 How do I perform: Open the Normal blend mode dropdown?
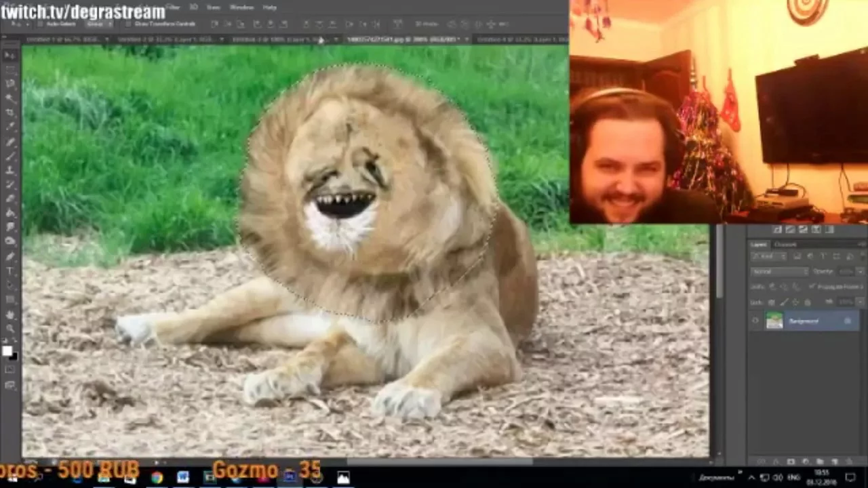click(x=780, y=272)
